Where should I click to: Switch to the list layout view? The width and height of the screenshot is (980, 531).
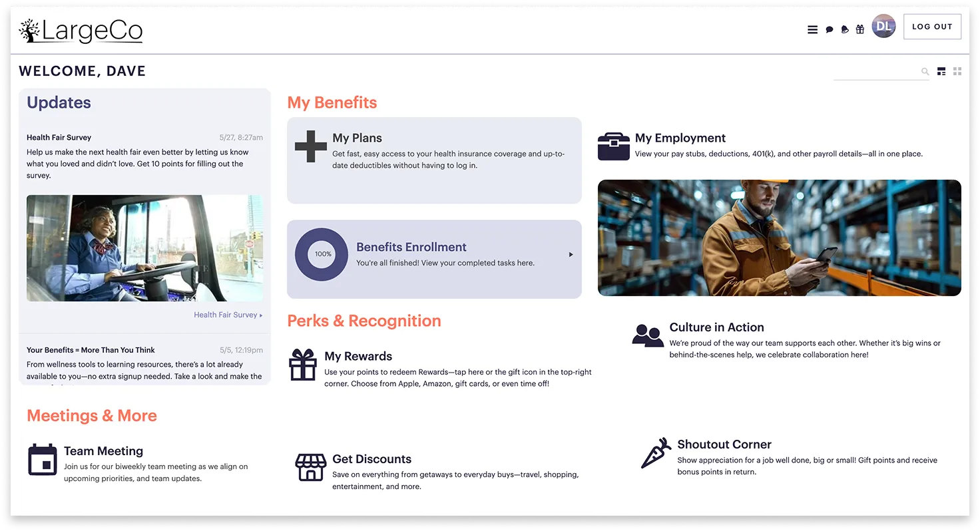pyautogui.click(x=941, y=71)
